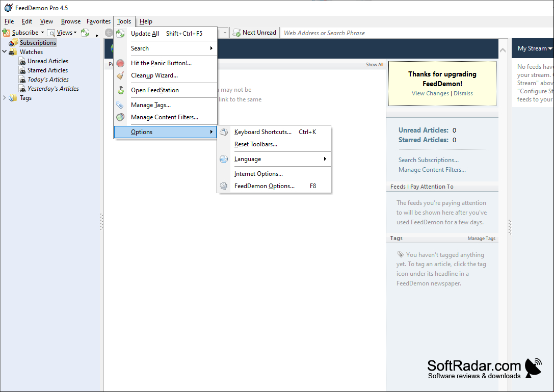The width and height of the screenshot is (554, 392).
Task: Click the toolbar overflow arrow after refresh
Action: pyautogui.click(x=97, y=35)
